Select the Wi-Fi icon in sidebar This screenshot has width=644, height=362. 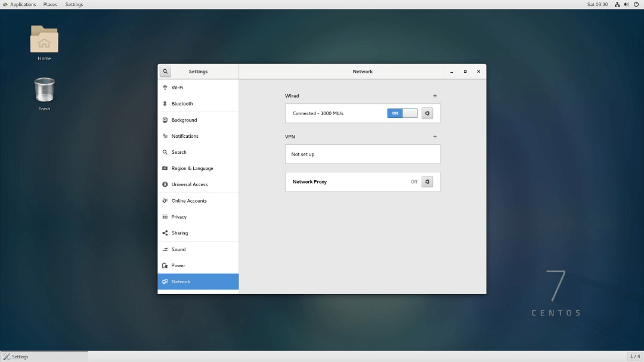(x=165, y=88)
